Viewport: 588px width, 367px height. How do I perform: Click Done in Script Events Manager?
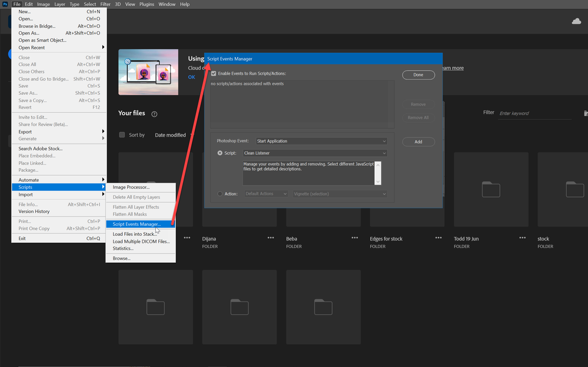tap(418, 75)
